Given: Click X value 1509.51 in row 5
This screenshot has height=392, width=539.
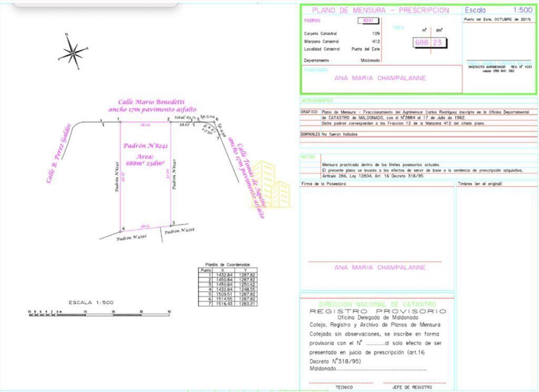Looking at the screenshot, I should tap(224, 295).
